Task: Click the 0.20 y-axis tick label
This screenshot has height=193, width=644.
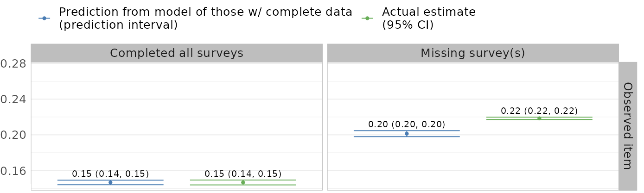Action: [13, 135]
